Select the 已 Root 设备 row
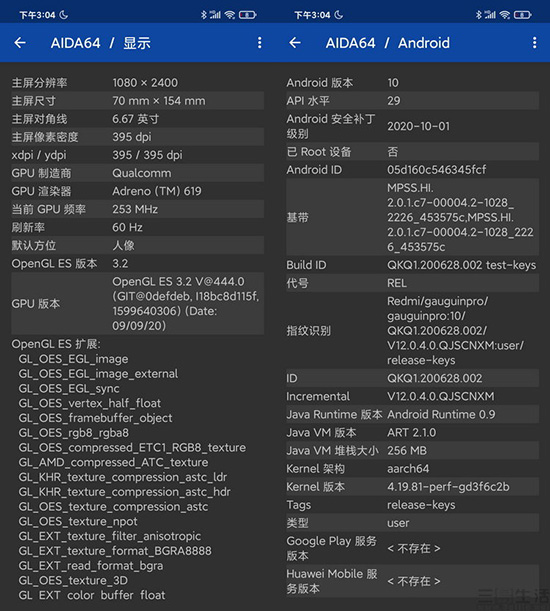 412,152
